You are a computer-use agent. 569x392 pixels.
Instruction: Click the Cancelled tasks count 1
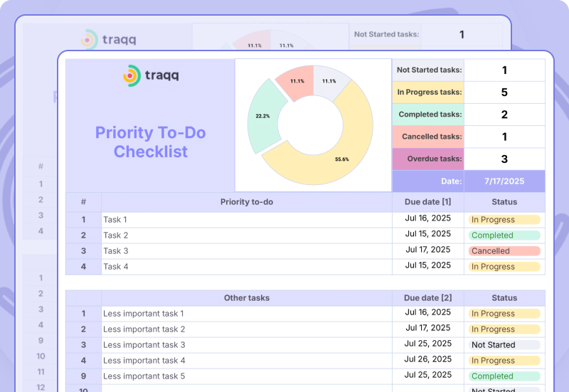504,137
